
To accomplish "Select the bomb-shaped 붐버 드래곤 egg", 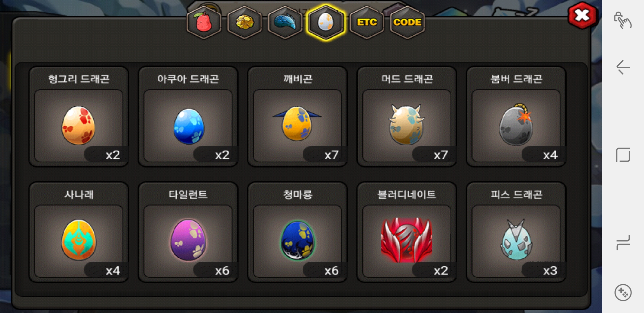I will point(516,117).
